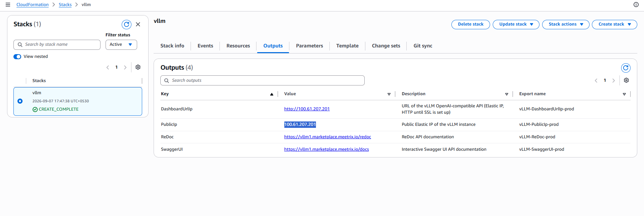Image resolution: width=644 pixels, height=216 pixels.
Task: Open the hamburger navigation menu
Action: pyautogui.click(x=8, y=5)
